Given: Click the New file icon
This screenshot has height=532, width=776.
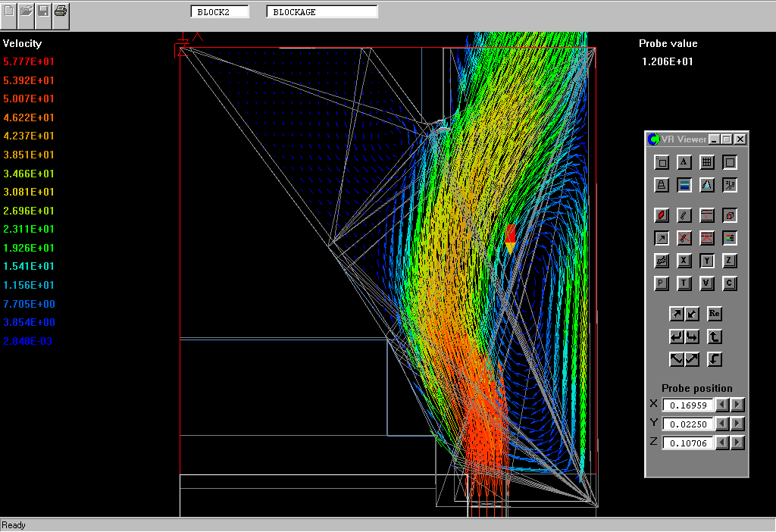Looking at the screenshot, I should tap(9, 11).
